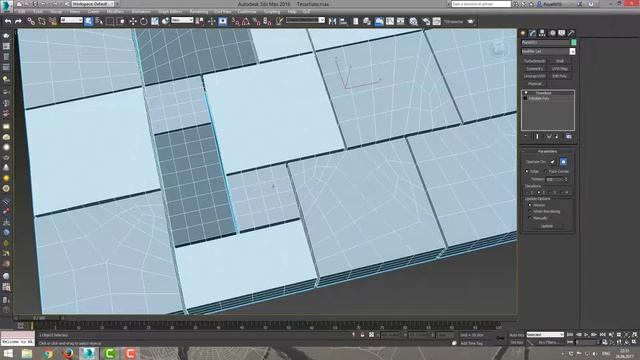Collapse the Parameters rollout header
Image resolution: width=640 pixels, height=360 pixels.
(548, 151)
